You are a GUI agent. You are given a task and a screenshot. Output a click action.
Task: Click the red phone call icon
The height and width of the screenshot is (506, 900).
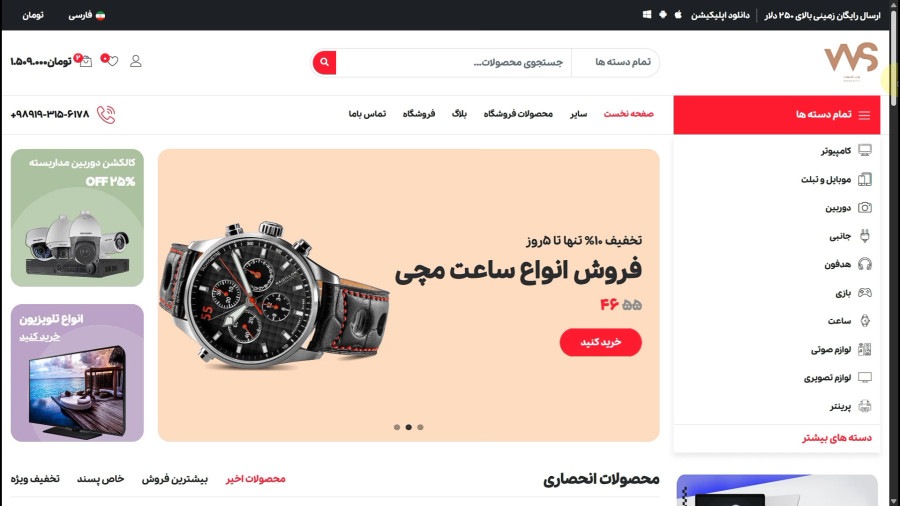pos(106,114)
